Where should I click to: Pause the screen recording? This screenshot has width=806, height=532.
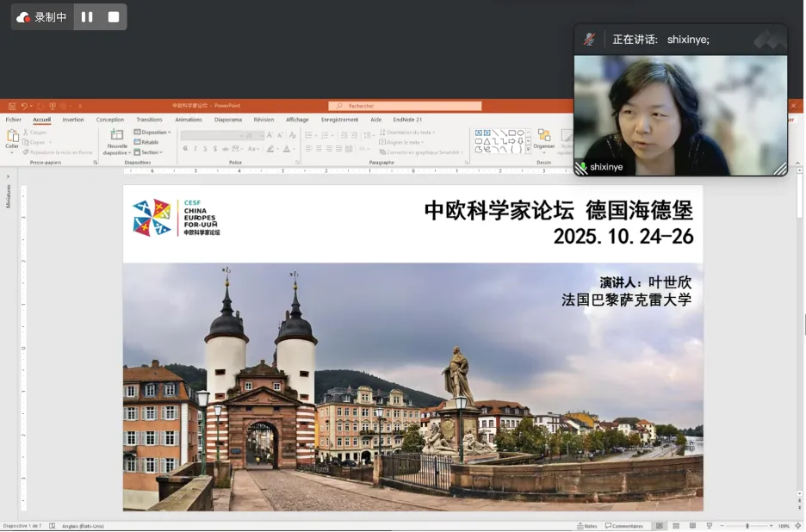87,17
